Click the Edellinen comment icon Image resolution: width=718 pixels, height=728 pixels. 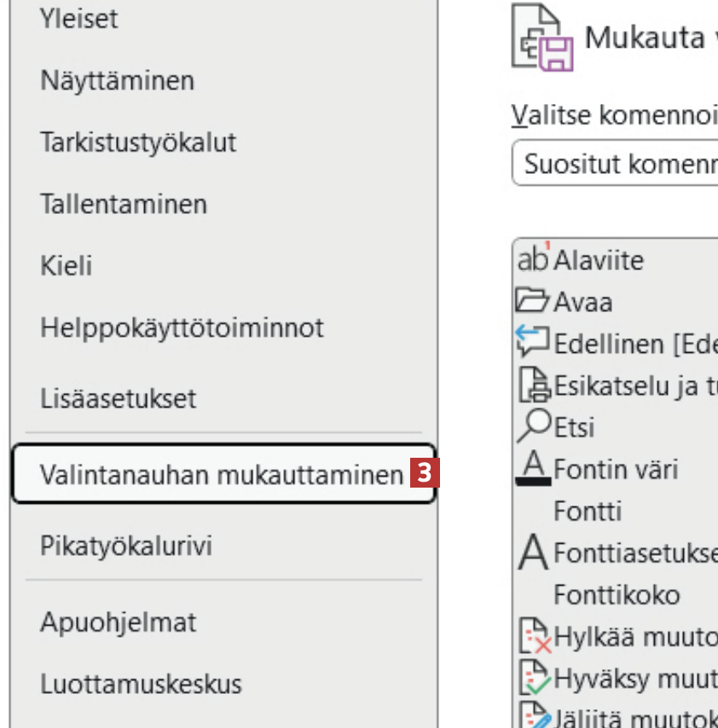(x=534, y=344)
